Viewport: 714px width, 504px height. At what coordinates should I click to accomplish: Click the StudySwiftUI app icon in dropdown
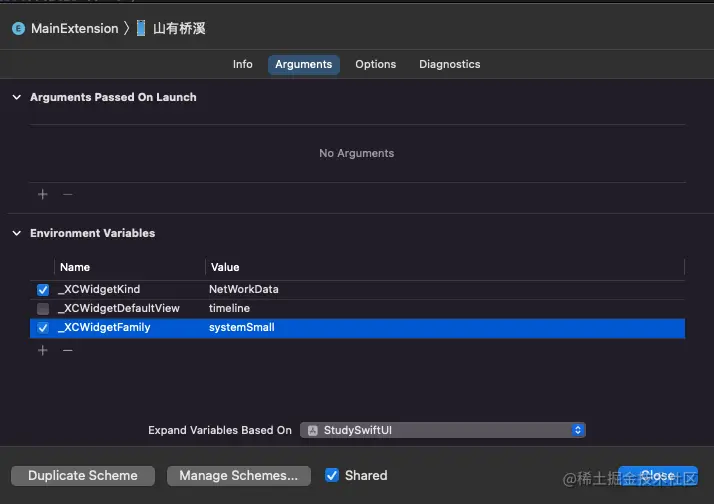312,431
